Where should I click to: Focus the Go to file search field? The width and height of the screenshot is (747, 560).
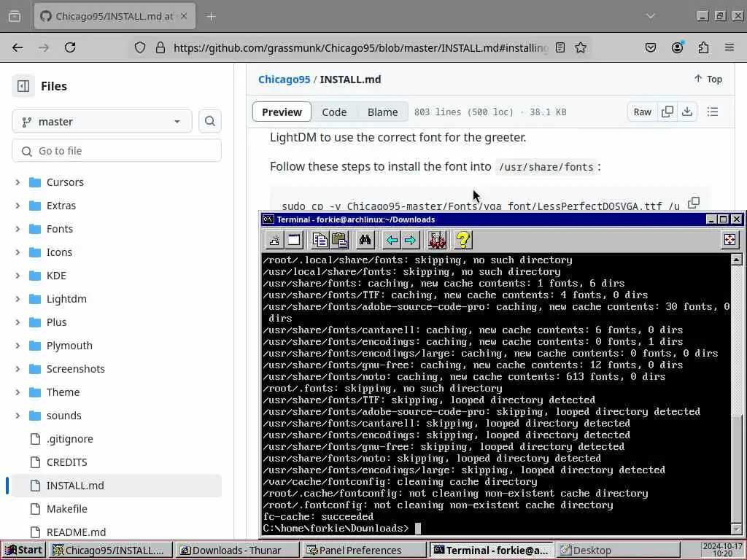(117, 151)
